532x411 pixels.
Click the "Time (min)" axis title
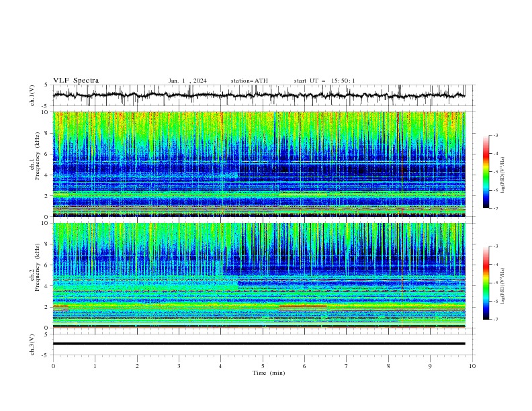coord(269,373)
